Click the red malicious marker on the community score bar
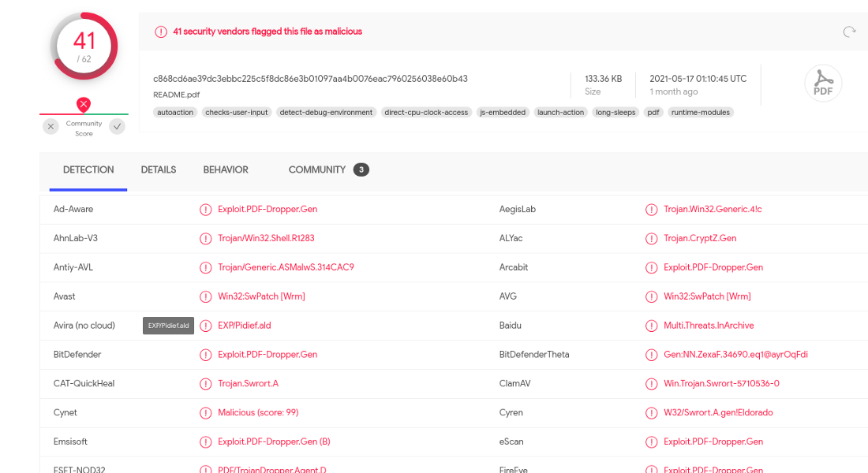This screenshot has width=868, height=473. click(x=84, y=104)
